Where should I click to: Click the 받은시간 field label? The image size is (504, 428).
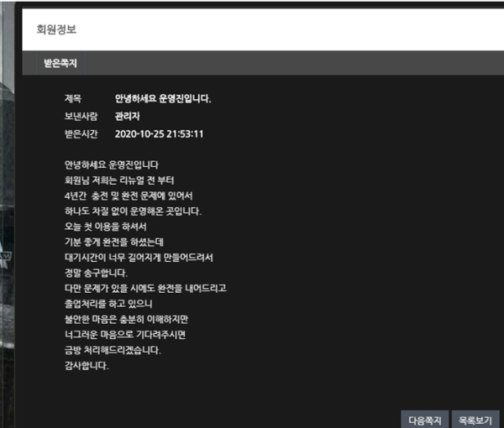click(82, 133)
